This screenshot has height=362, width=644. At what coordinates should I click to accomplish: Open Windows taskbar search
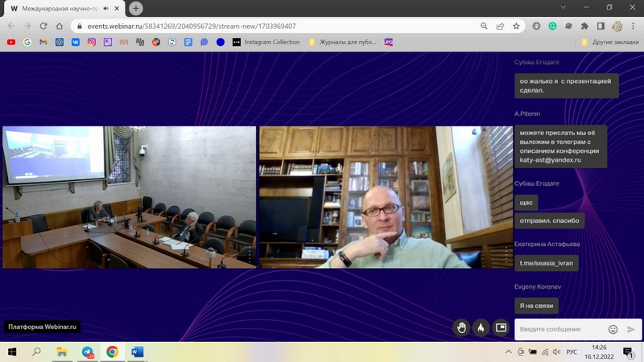pos(36,352)
